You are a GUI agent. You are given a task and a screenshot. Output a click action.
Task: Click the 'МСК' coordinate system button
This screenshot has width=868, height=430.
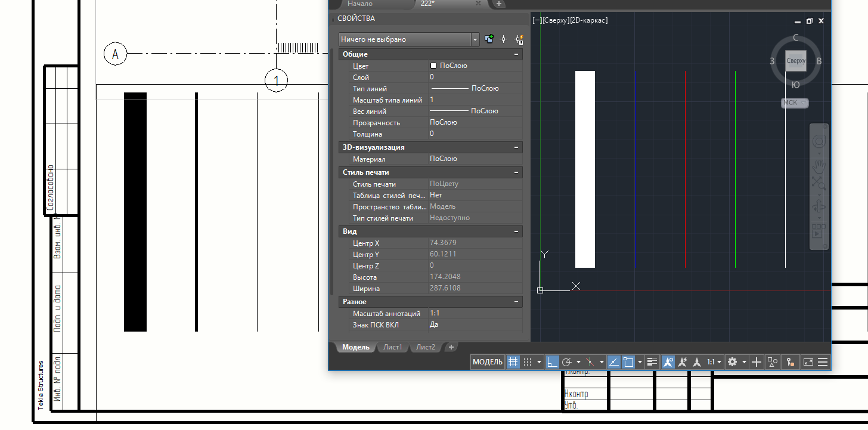[x=795, y=103]
